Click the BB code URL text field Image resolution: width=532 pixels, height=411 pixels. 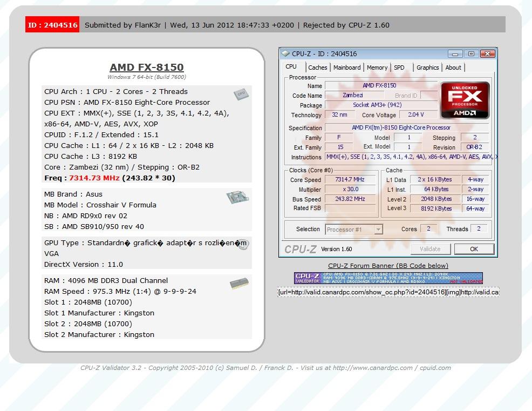coord(388,292)
